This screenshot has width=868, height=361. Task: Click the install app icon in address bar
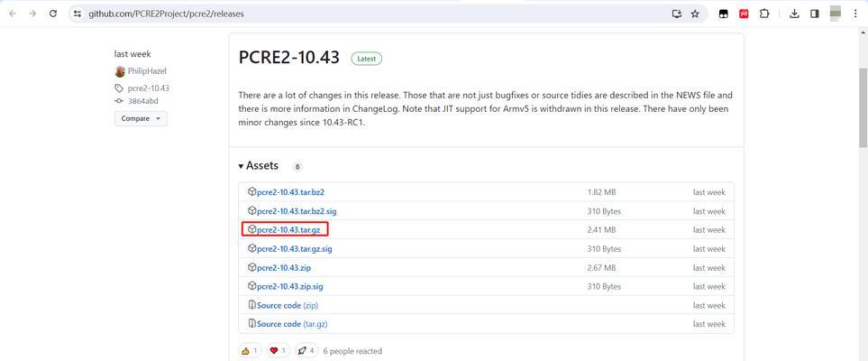(677, 14)
